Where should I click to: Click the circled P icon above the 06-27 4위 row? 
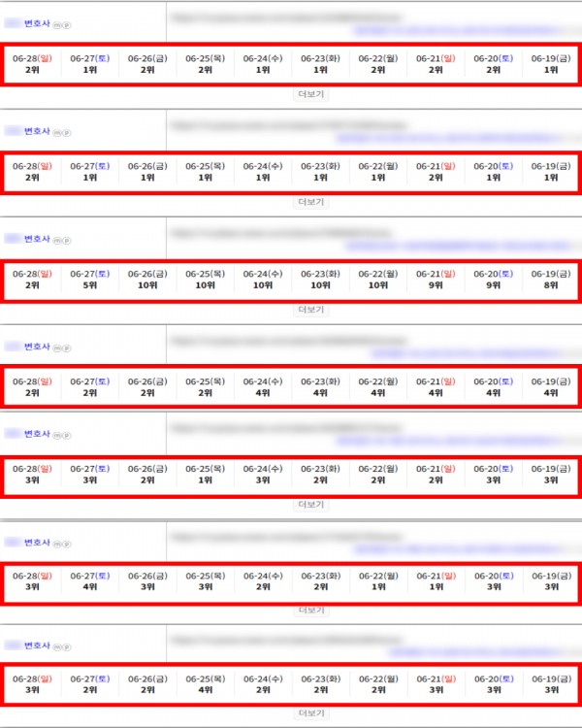[x=67, y=544]
